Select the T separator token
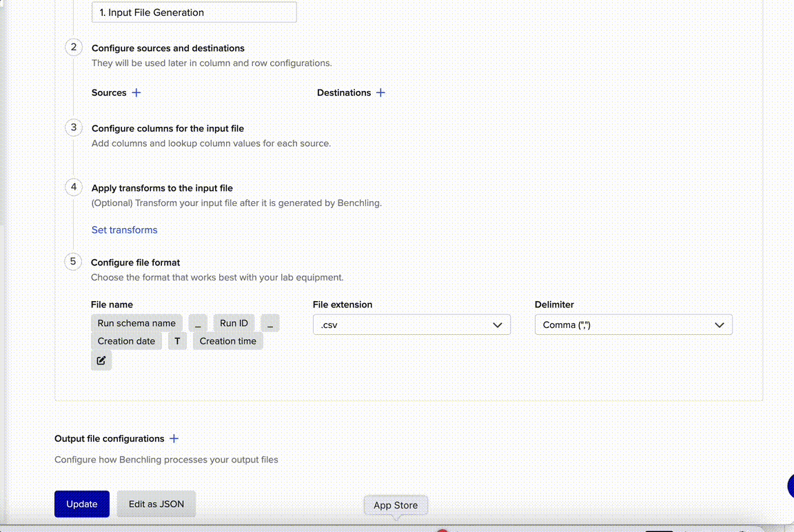The height and width of the screenshot is (532, 794). tap(177, 341)
